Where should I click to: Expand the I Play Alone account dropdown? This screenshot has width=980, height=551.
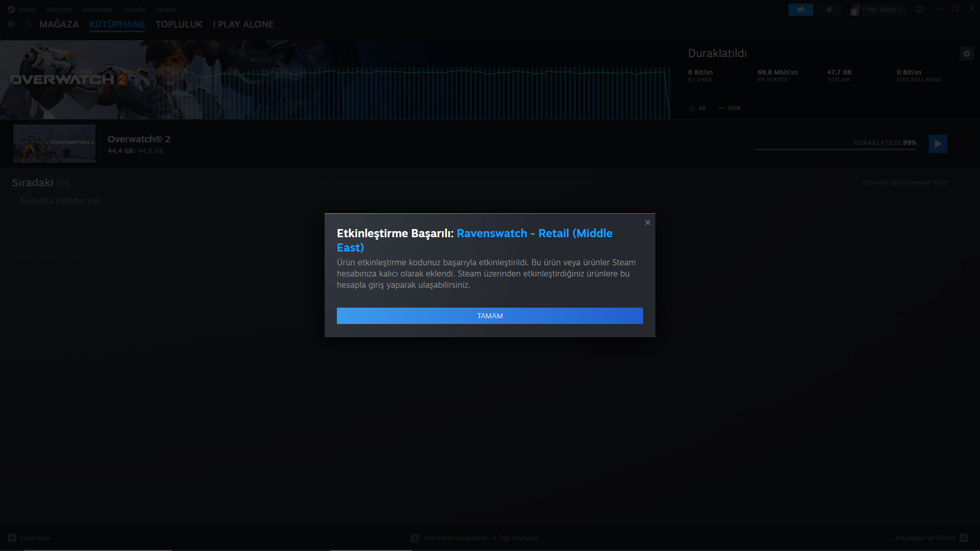(x=881, y=10)
